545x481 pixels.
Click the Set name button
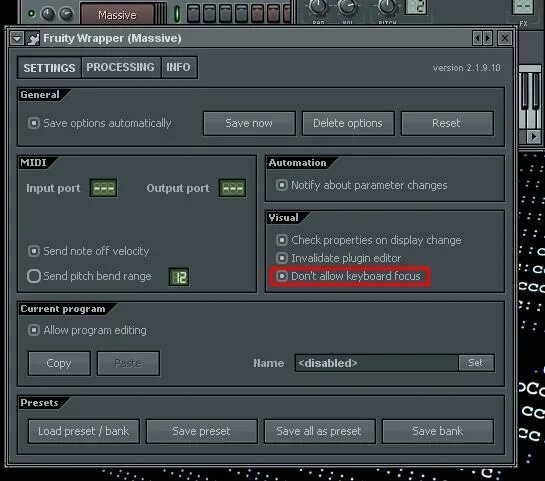point(476,363)
